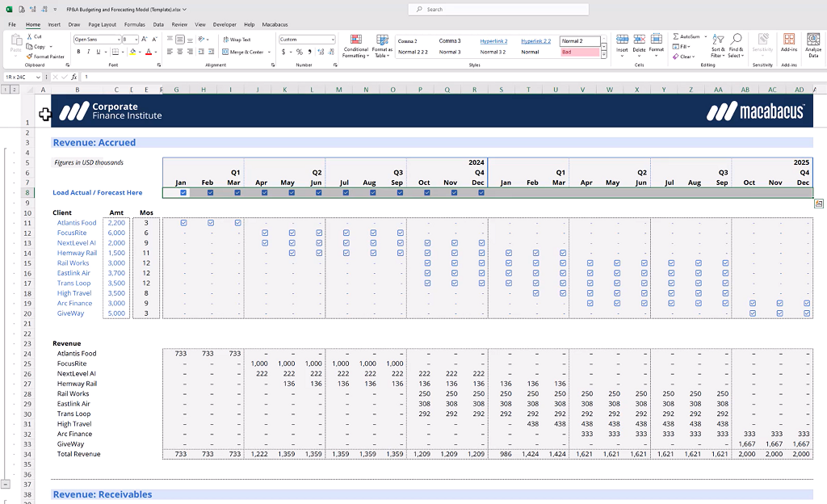Viewport: 827px width, 504px height.
Task: Uncheck Hemway Rail May 2024 checkbox
Action: coord(292,253)
